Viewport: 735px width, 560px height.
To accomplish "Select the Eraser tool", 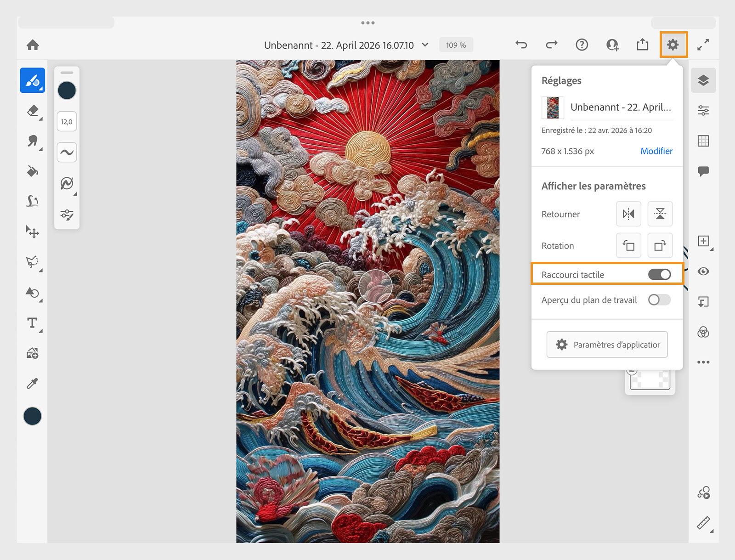I will coord(33,111).
